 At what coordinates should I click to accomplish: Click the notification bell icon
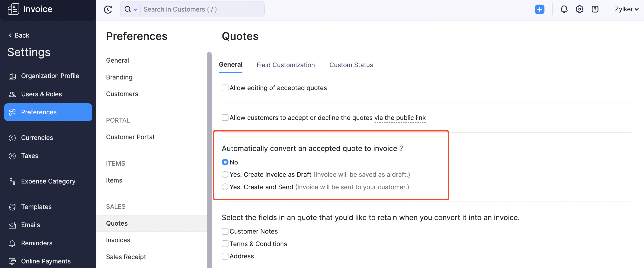[x=563, y=9]
